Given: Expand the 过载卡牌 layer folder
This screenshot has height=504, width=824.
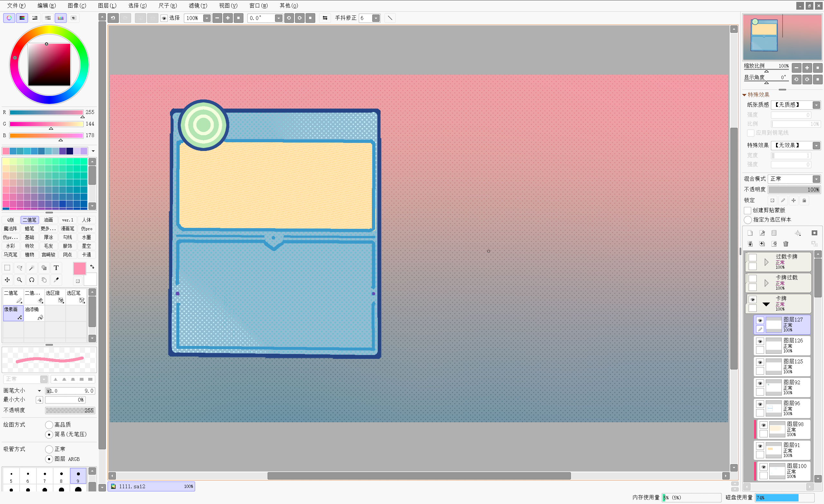Looking at the screenshot, I should (766, 262).
